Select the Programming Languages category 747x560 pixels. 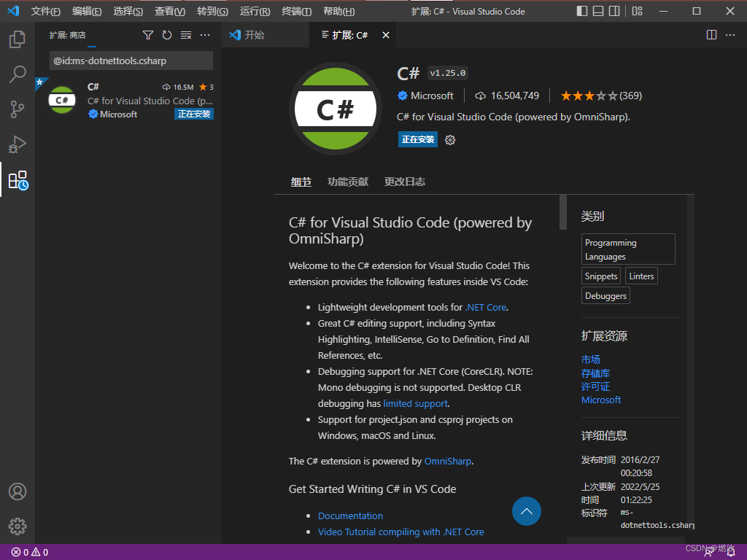pos(628,249)
